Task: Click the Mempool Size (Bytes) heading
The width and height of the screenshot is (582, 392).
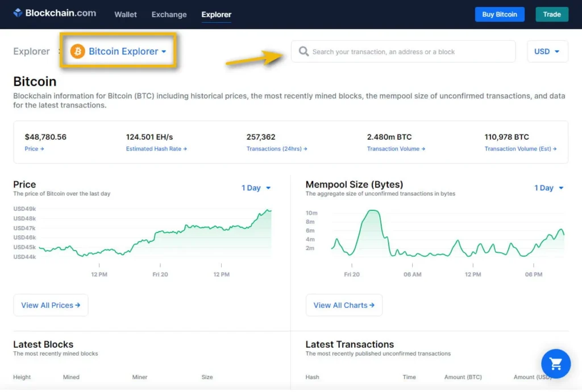Action: tap(354, 185)
